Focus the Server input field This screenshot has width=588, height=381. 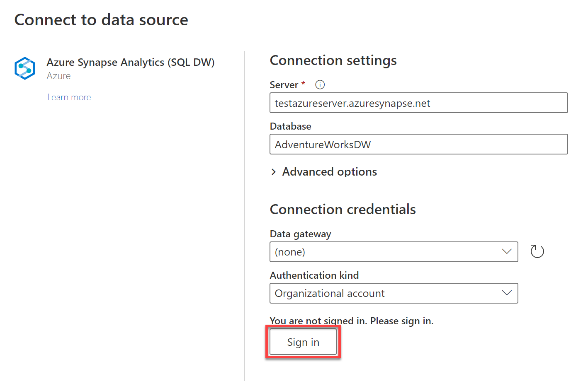click(418, 103)
